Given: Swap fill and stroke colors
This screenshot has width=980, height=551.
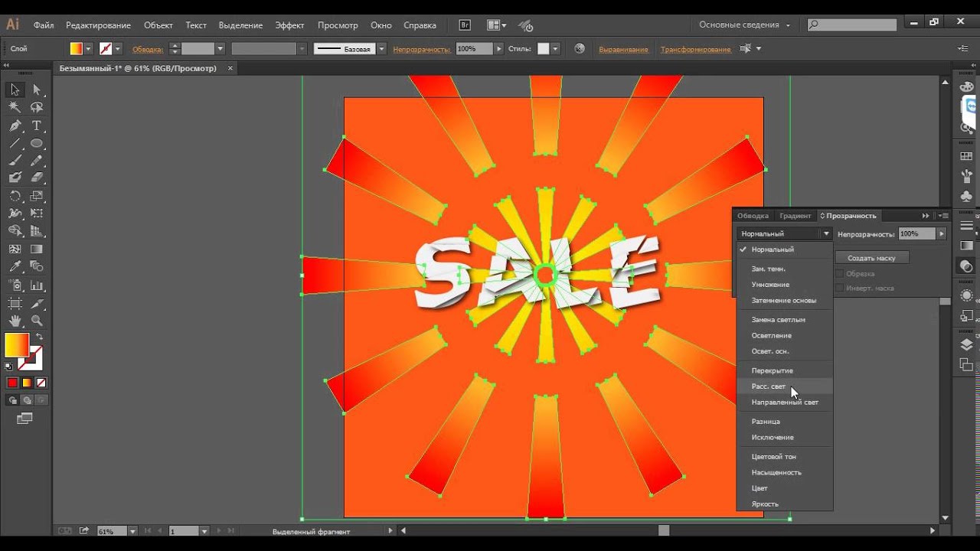Looking at the screenshot, I should pos(39,337).
